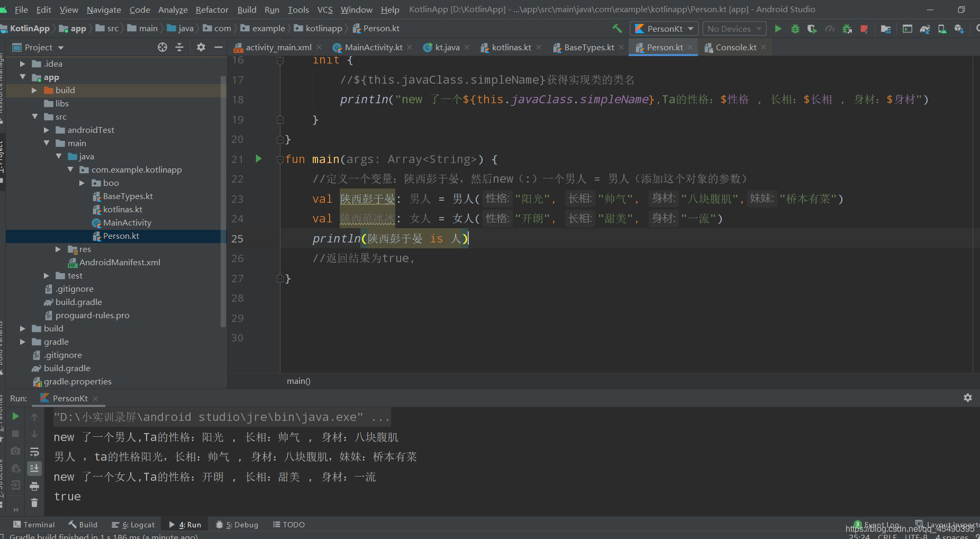The height and width of the screenshot is (539, 980).
Task: Select BaseTypes.kt in project tree
Action: pyautogui.click(x=128, y=196)
